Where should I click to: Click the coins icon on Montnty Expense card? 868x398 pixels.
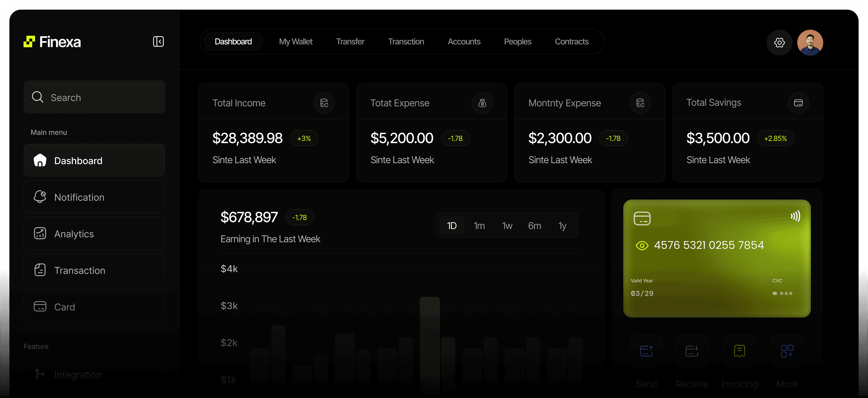[x=640, y=103]
